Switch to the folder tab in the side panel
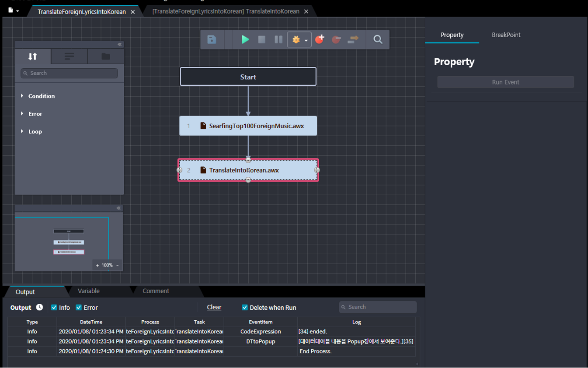Viewport: 588px width, 368px height. pos(106,56)
